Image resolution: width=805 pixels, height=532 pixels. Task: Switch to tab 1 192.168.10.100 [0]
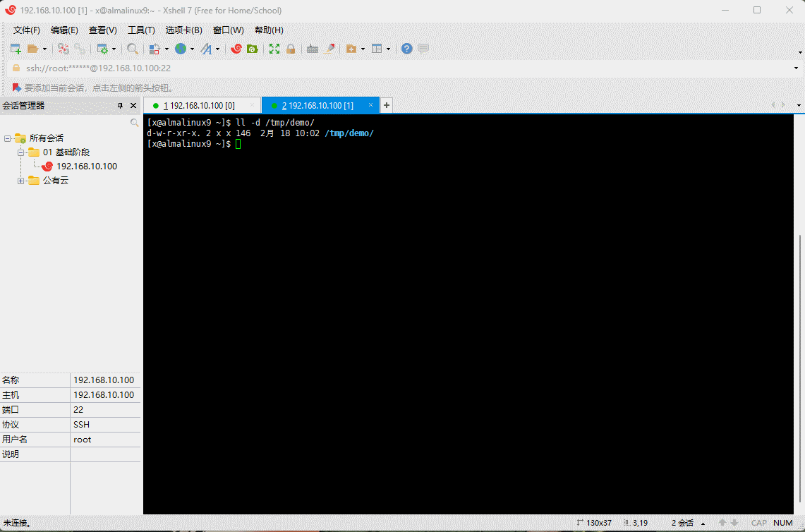pos(200,105)
